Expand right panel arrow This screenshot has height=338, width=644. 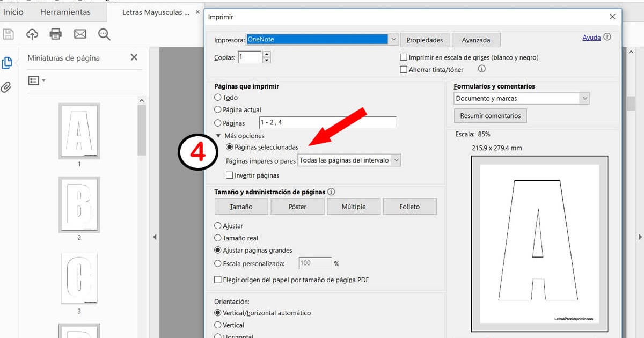640,237
